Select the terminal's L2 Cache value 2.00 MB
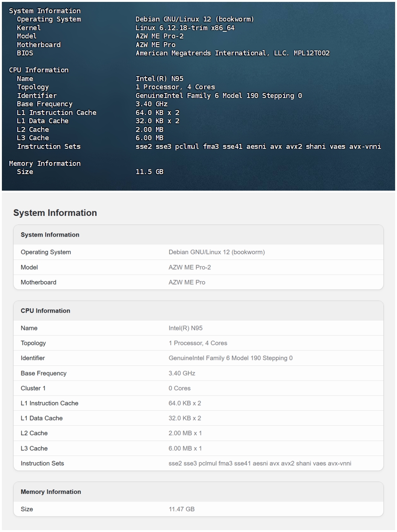397x532 pixels. tap(150, 130)
